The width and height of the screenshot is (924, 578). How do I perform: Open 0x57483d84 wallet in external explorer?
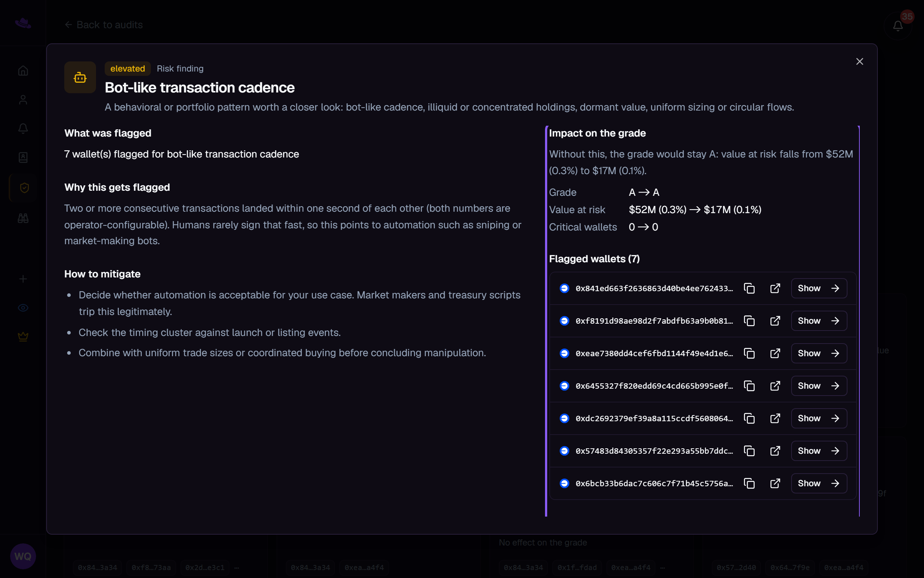(775, 451)
